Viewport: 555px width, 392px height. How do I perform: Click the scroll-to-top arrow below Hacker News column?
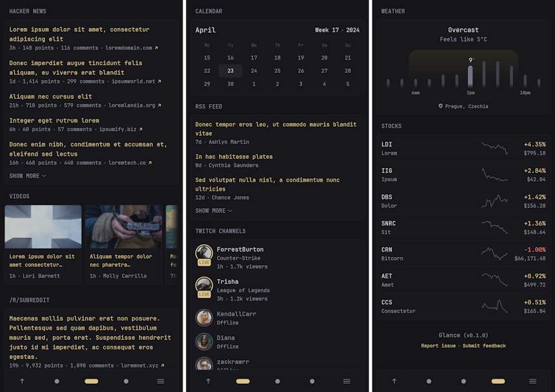coord(22,381)
